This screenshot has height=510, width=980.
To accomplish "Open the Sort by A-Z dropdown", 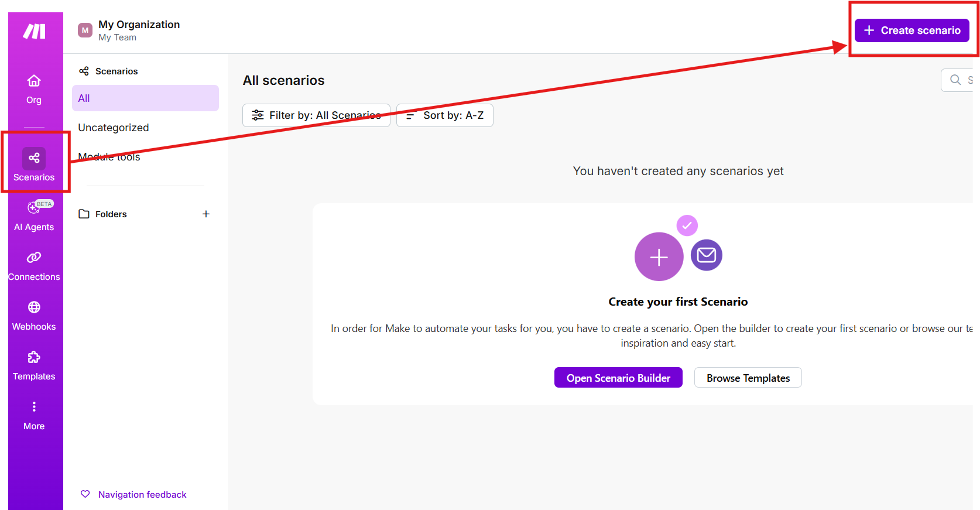I will [x=445, y=115].
